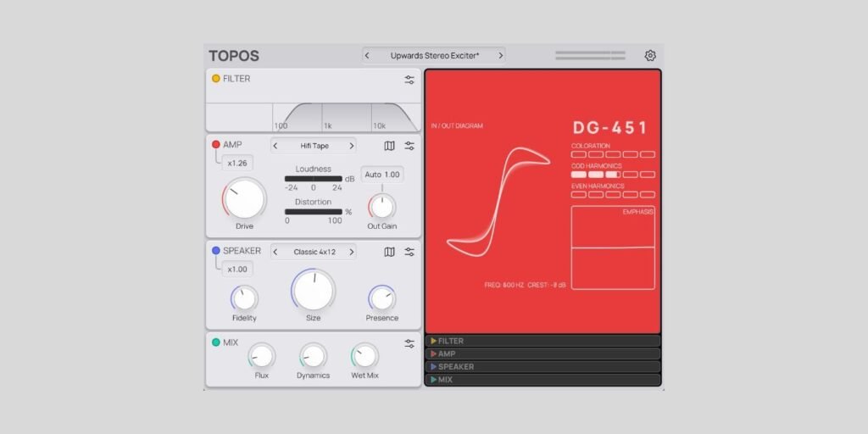The image size is (868, 434).
Task: Open the AMP section advanced settings sliders icon
Action: pos(409,146)
